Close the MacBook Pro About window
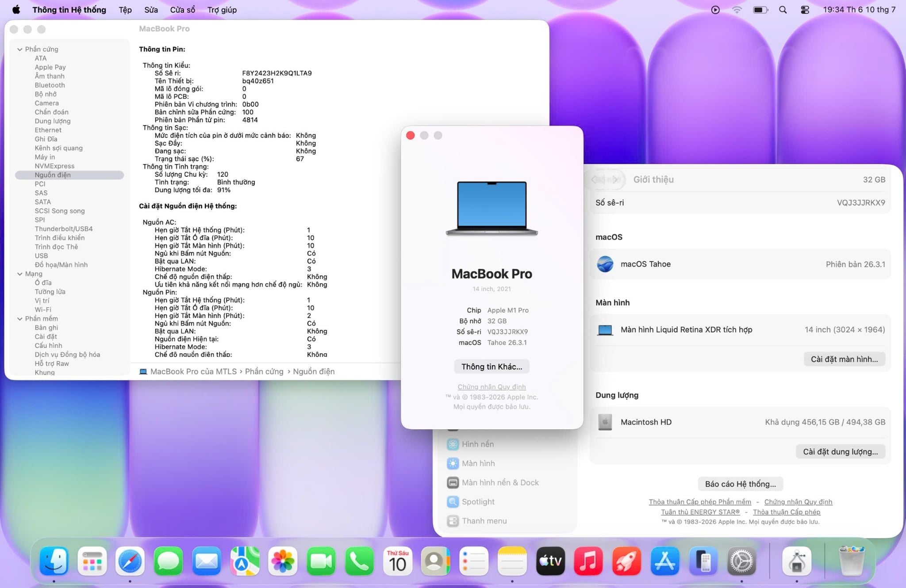The image size is (906, 588). click(410, 135)
